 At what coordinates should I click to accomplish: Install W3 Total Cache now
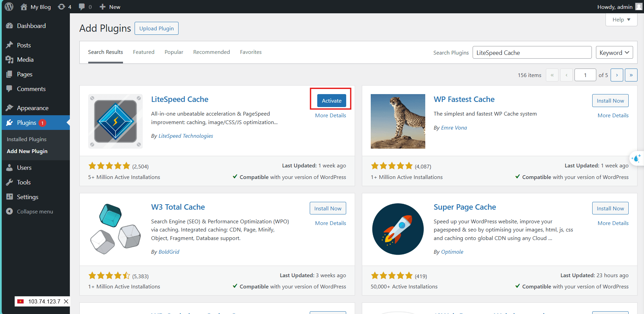(328, 208)
